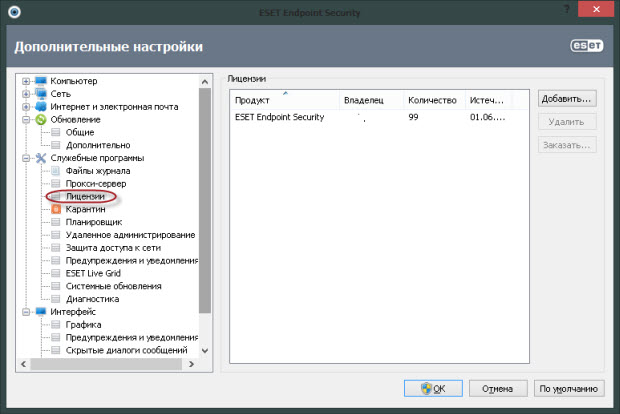
Task: Open Диагностика settings
Action: click(x=92, y=299)
